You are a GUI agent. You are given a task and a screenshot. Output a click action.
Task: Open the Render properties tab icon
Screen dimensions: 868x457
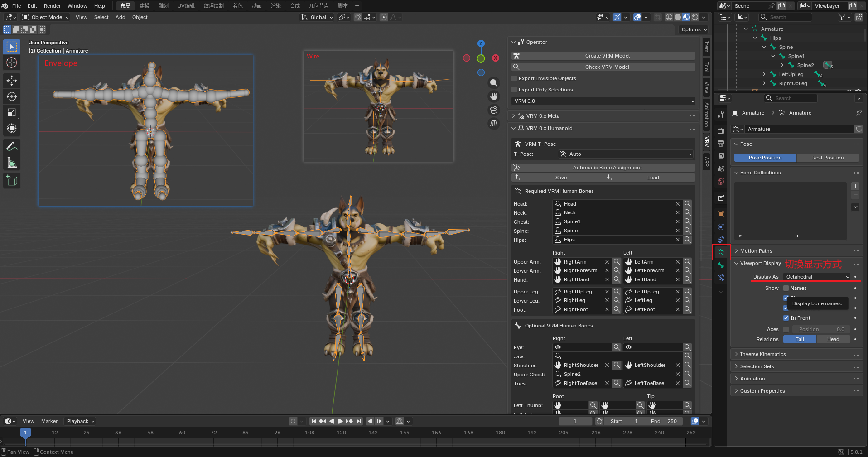point(721,130)
